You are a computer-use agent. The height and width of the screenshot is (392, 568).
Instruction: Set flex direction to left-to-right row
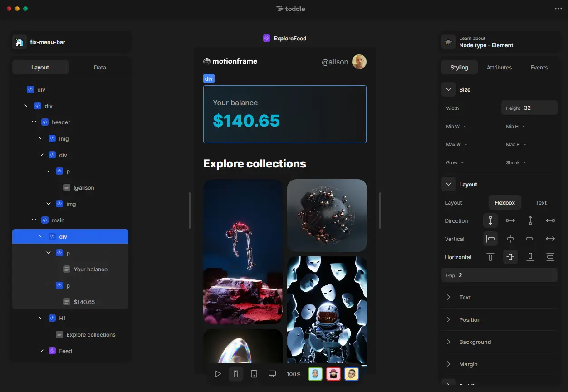[x=510, y=220]
